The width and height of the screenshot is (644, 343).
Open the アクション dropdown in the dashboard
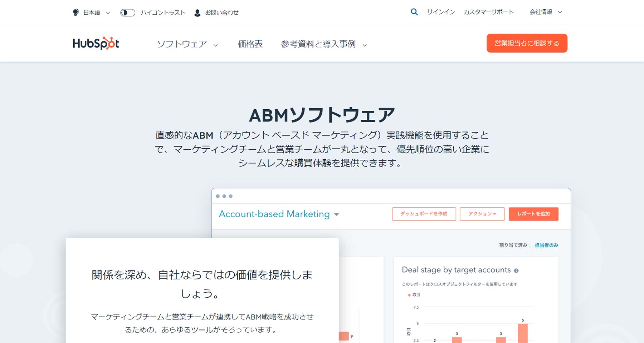coord(482,214)
